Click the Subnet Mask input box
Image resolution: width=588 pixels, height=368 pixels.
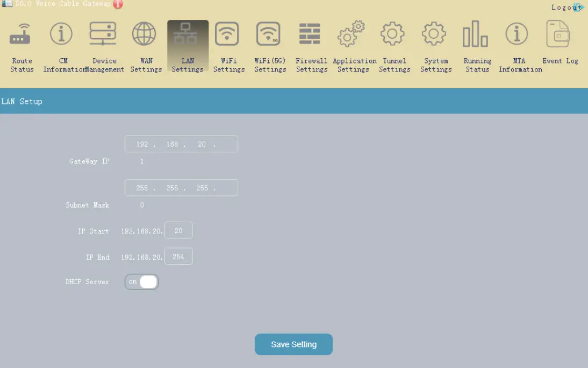click(x=181, y=188)
